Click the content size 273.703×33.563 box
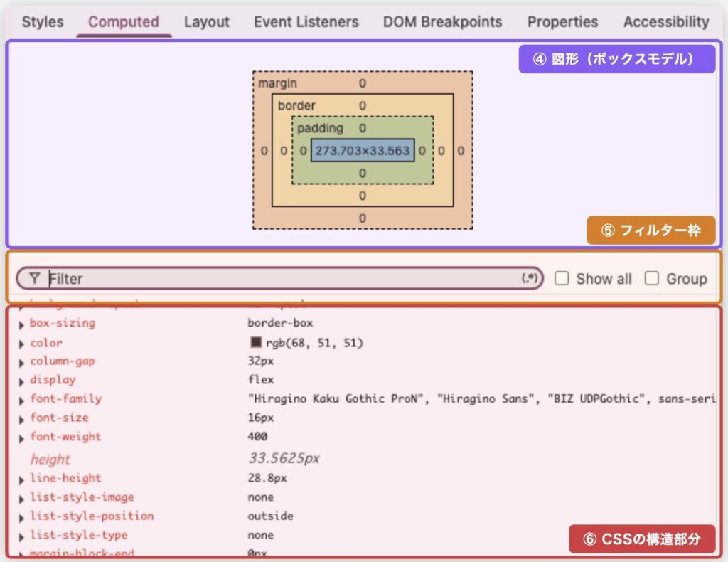 (363, 151)
